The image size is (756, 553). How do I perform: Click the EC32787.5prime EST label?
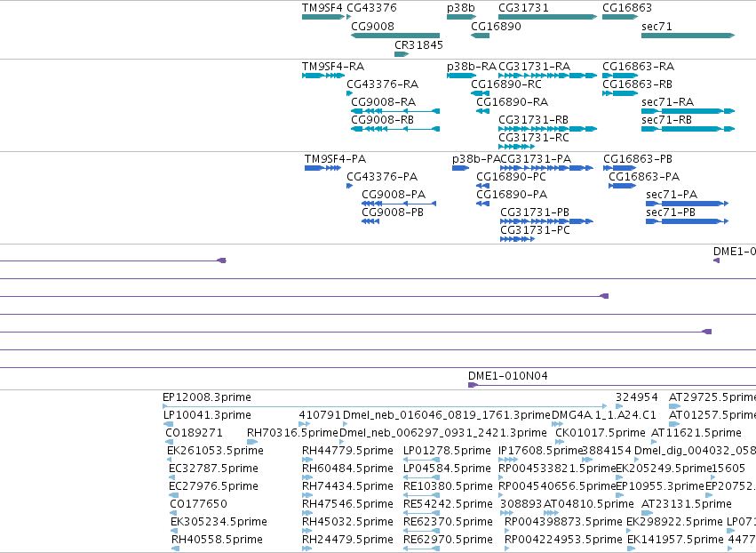pyautogui.click(x=213, y=469)
